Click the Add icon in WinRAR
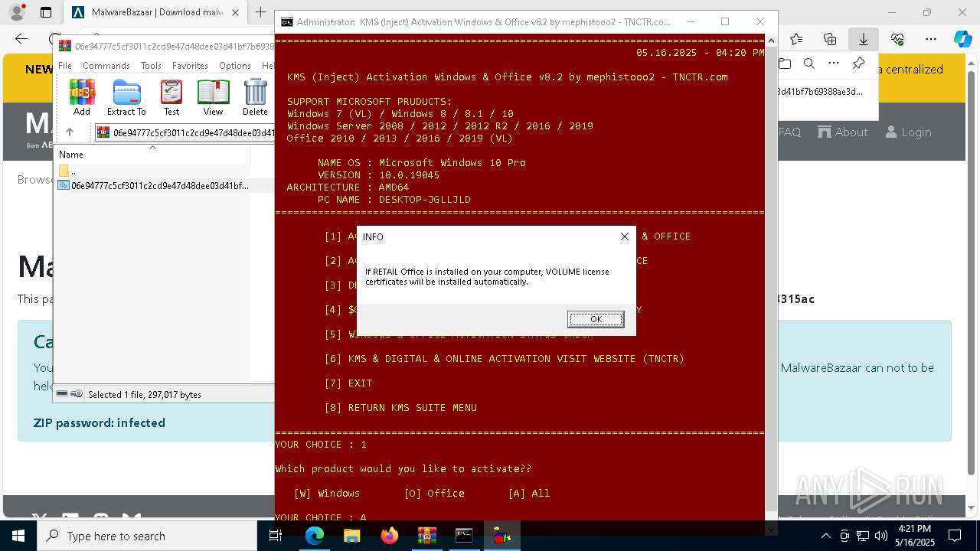Screen dimensions: 980x551 tap(82, 98)
